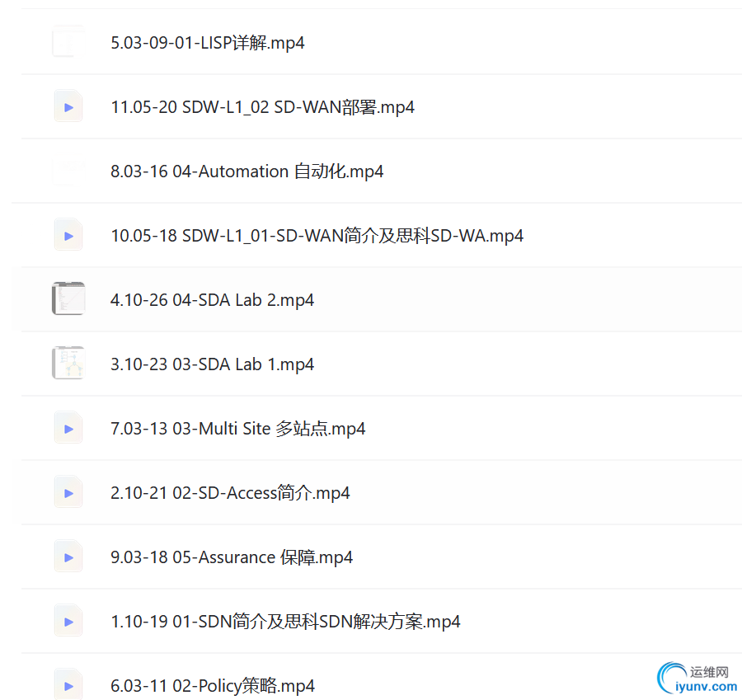Open file 10.05-18 SDW-L1_01-SD-WAN简介及思科SD-WA.mp4

point(317,236)
